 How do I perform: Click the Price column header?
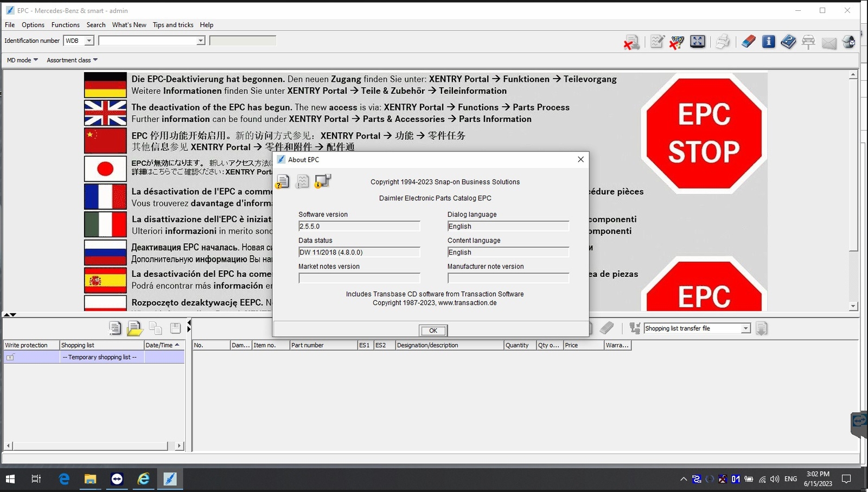coord(583,345)
